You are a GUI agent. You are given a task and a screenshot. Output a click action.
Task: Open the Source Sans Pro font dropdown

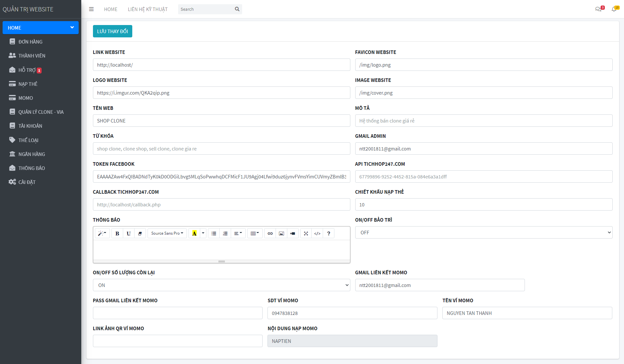tap(167, 233)
